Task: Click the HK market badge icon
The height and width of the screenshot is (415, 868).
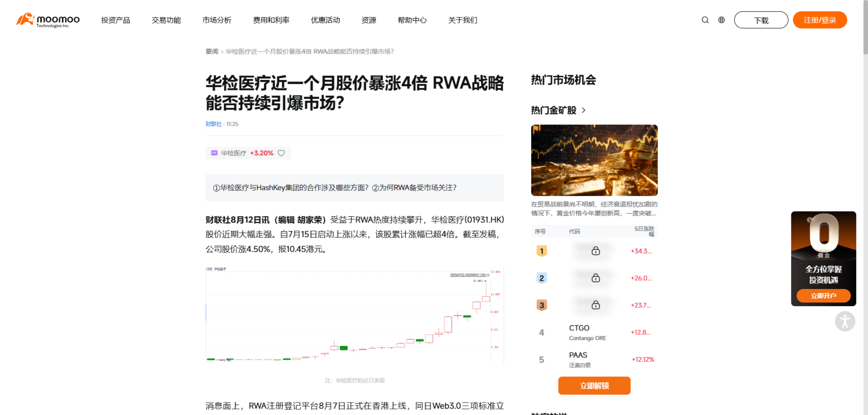Action: 214,153
